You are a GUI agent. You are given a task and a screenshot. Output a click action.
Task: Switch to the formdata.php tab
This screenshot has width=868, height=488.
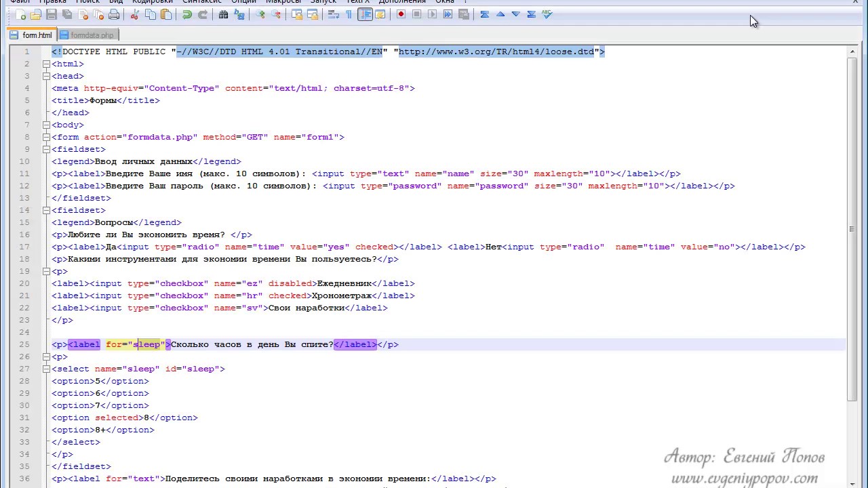pyautogui.click(x=87, y=35)
